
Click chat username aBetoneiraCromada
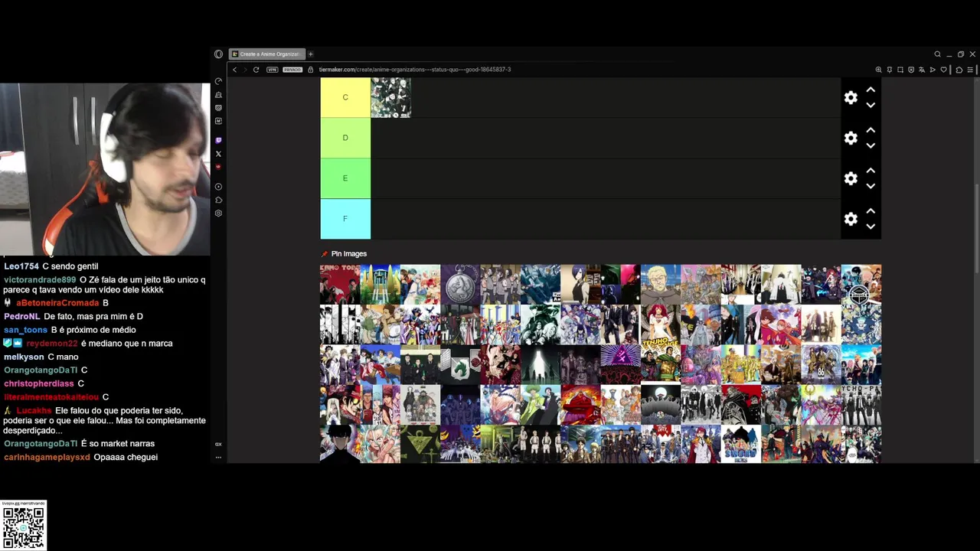point(57,303)
